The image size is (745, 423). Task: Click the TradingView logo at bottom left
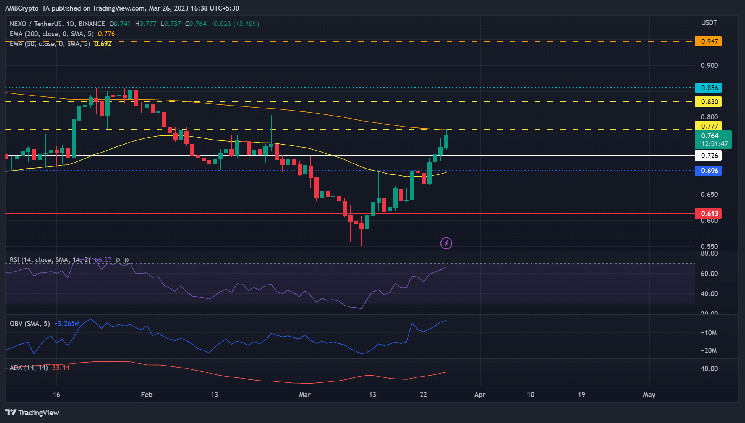click(x=32, y=413)
